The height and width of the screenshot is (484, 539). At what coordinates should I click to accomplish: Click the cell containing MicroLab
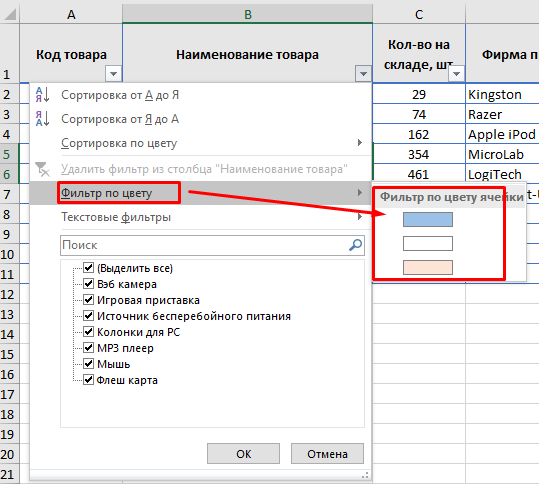click(502, 154)
